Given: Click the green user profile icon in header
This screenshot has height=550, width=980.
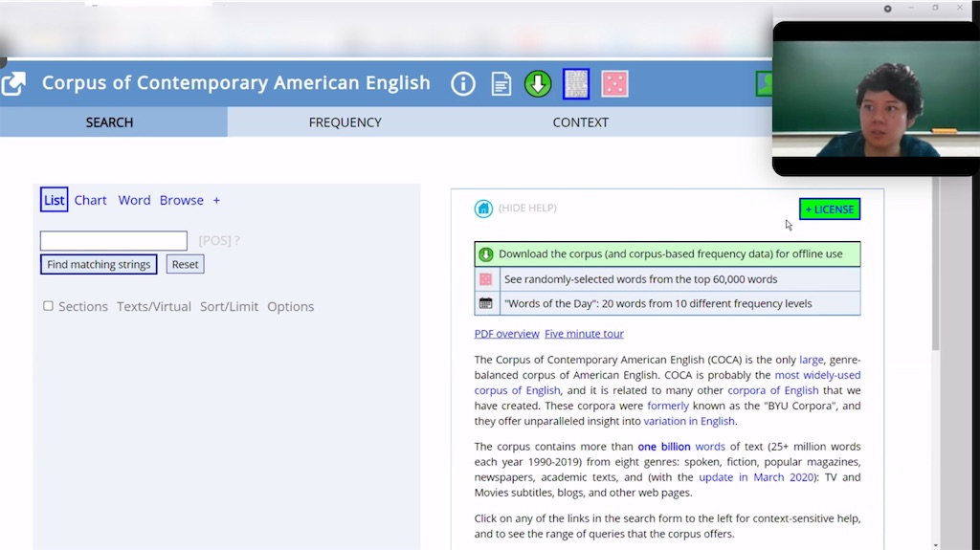Looking at the screenshot, I should (765, 84).
